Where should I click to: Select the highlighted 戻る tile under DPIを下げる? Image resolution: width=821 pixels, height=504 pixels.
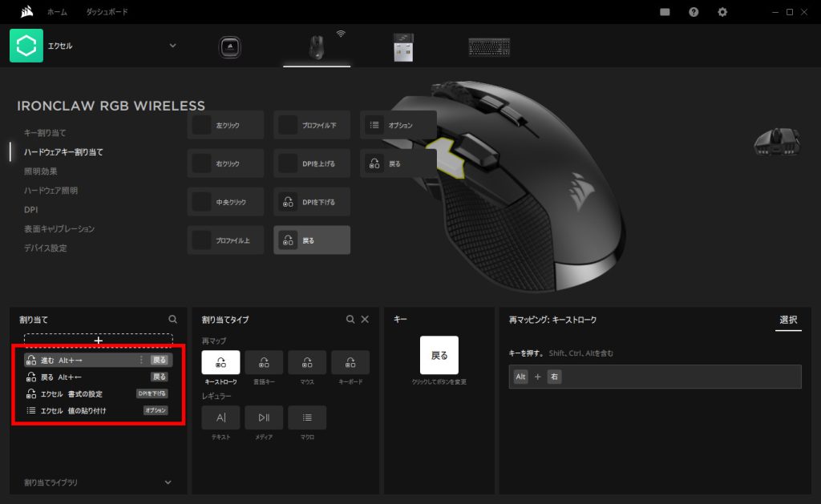312,240
